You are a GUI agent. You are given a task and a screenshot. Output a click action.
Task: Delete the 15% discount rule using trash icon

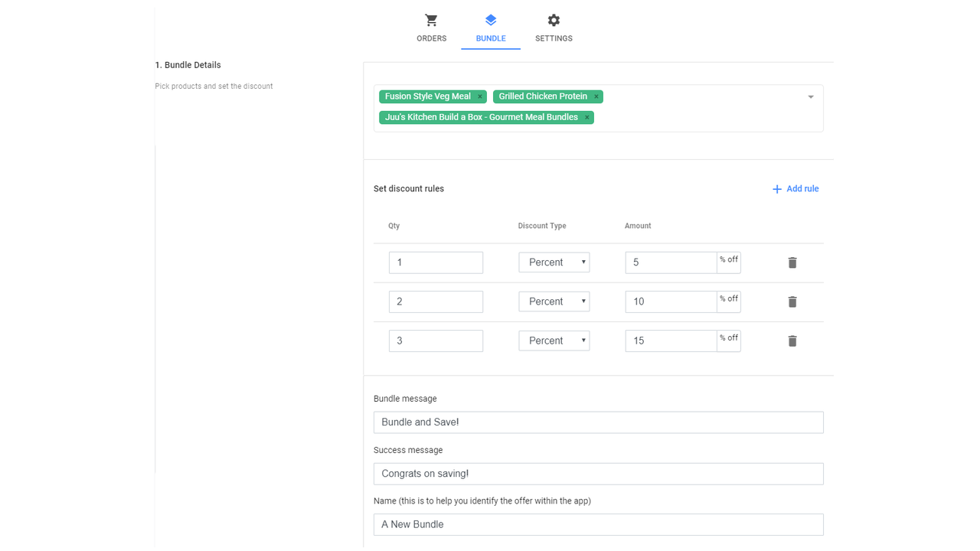click(792, 341)
